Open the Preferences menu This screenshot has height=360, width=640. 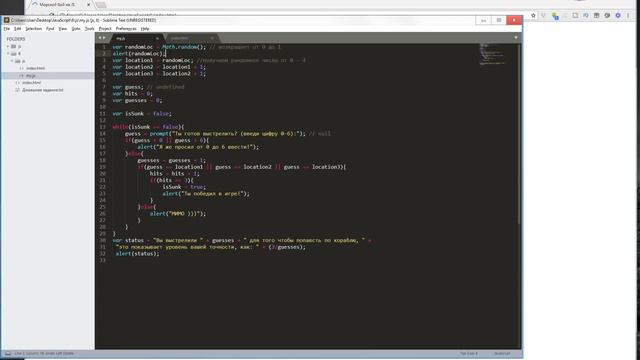pos(126,29)
